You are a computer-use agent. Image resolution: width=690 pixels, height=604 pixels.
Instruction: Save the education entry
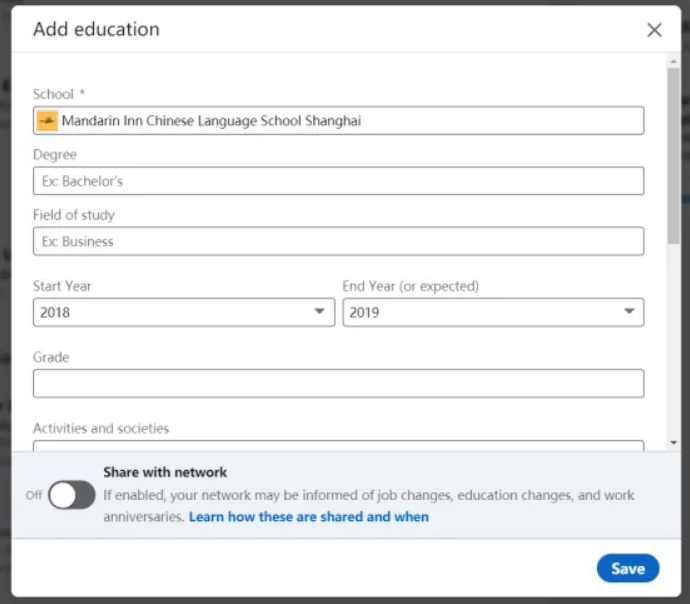point(628,568)
